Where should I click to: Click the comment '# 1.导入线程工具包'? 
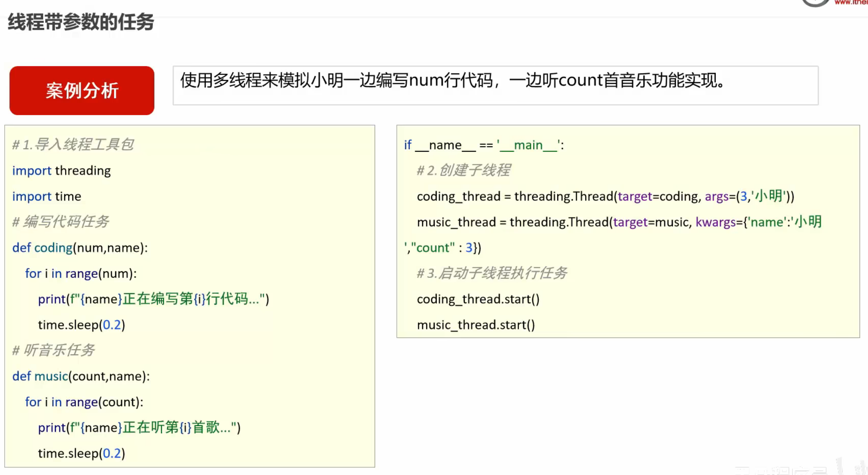click(x=73, y=145)
